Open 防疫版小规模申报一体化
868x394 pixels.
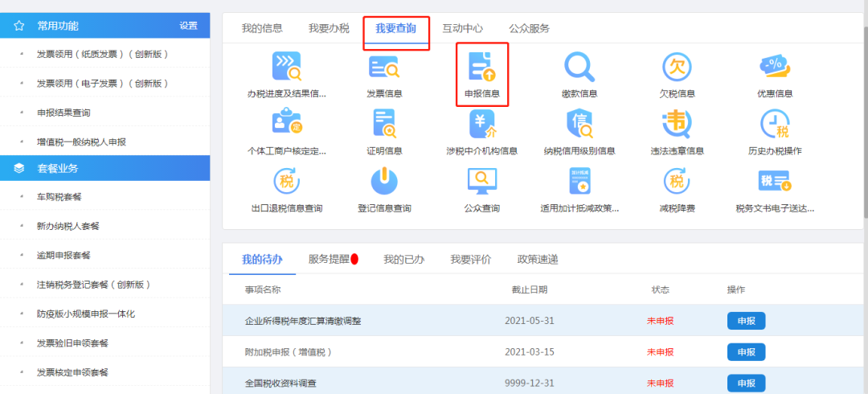(x=86, y=314)
